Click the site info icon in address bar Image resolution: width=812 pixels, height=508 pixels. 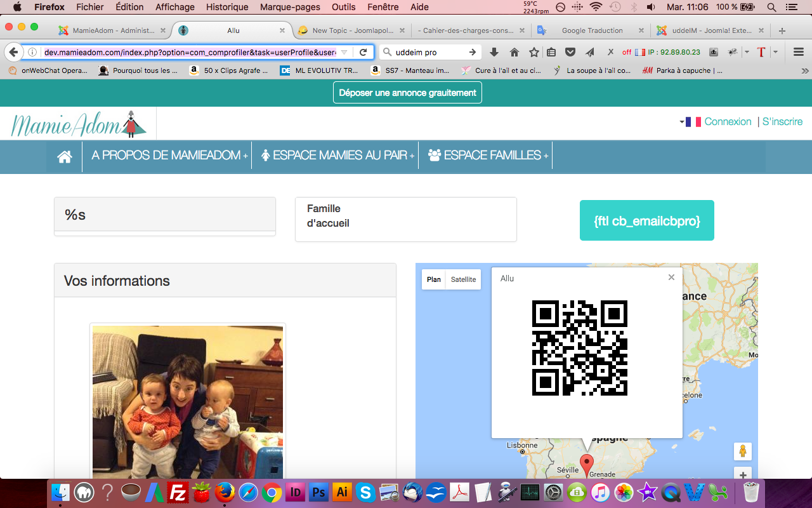tap(33, 52)
